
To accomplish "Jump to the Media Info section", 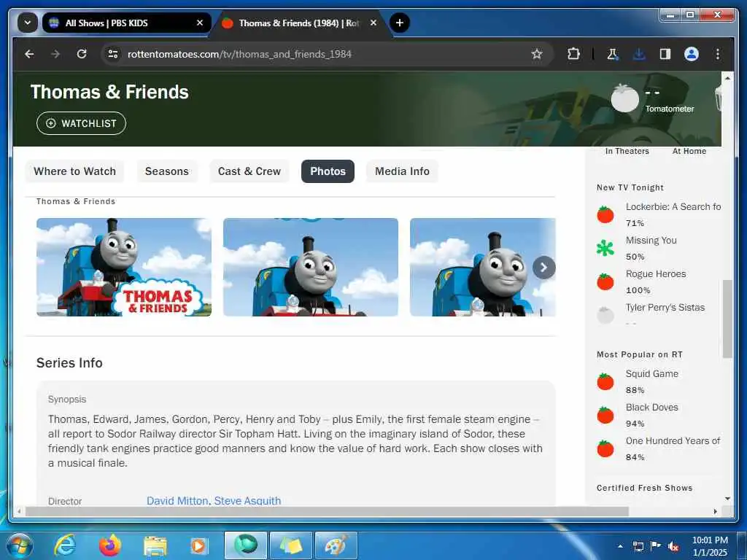I will click(x=402, y=171).
